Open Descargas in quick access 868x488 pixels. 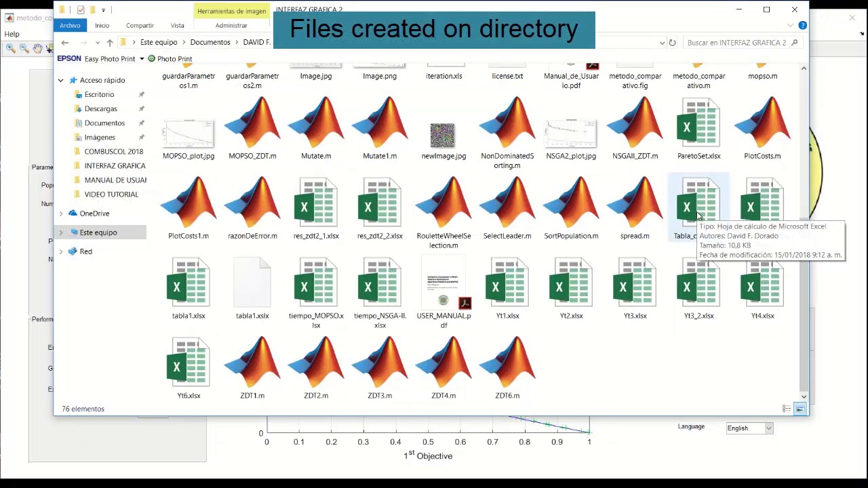100,108
